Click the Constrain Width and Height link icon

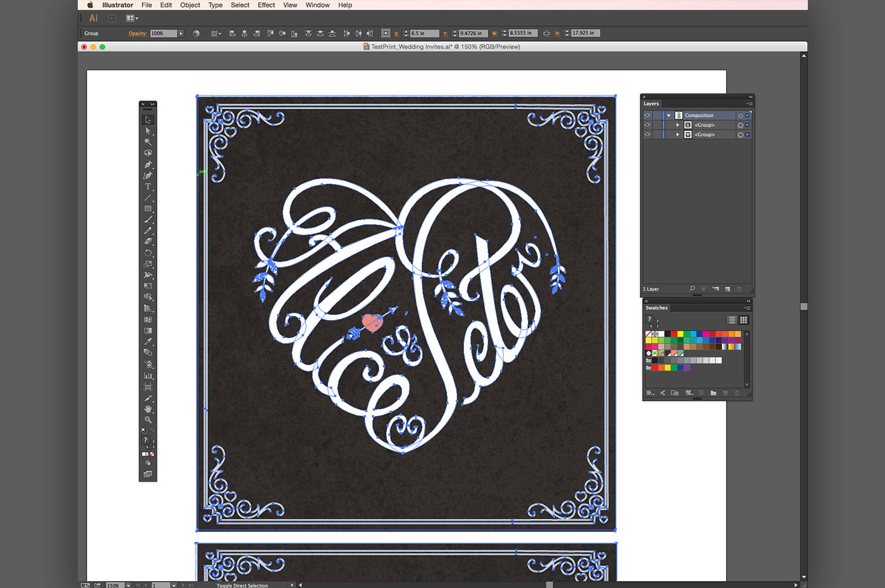[546, 33]
